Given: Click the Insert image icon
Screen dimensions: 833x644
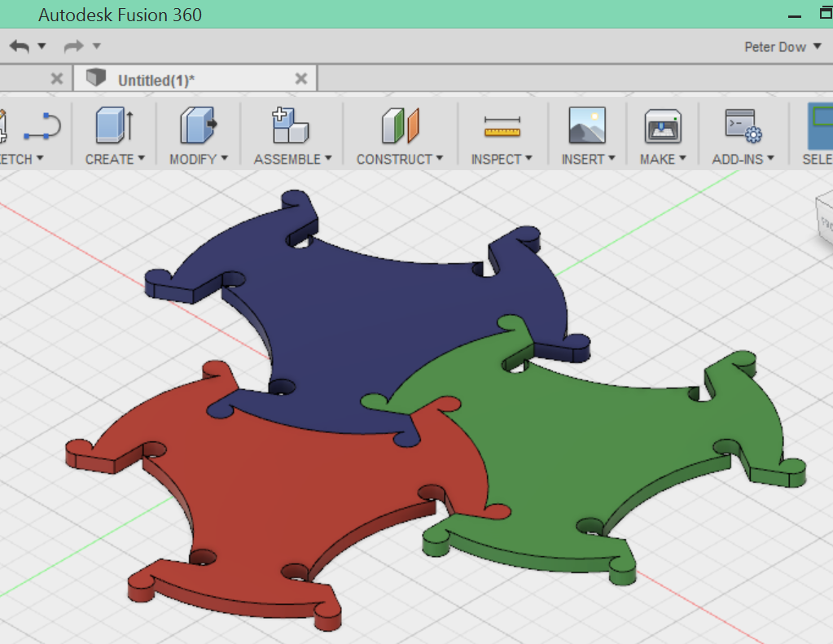Looking at the screenshot, I should (587, 126).
